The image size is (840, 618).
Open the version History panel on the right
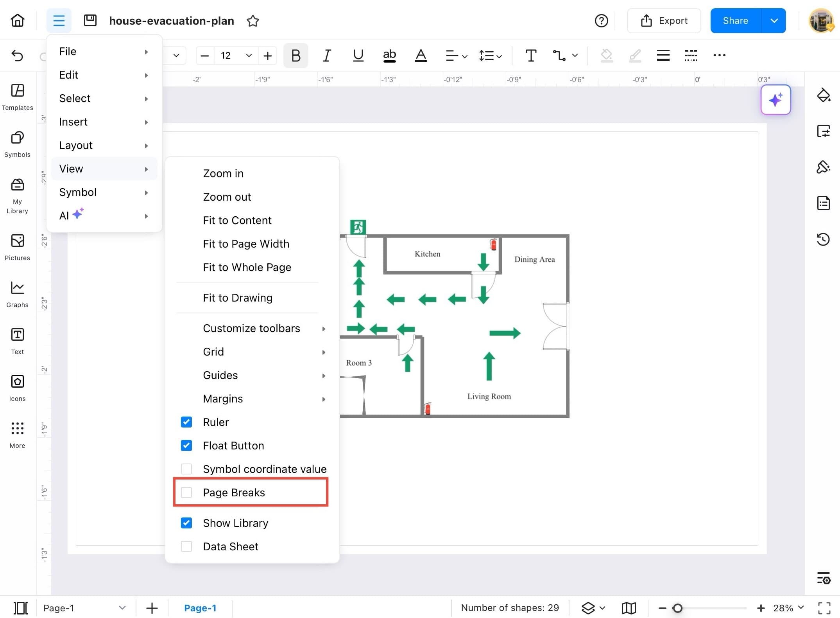pos(824,239)
